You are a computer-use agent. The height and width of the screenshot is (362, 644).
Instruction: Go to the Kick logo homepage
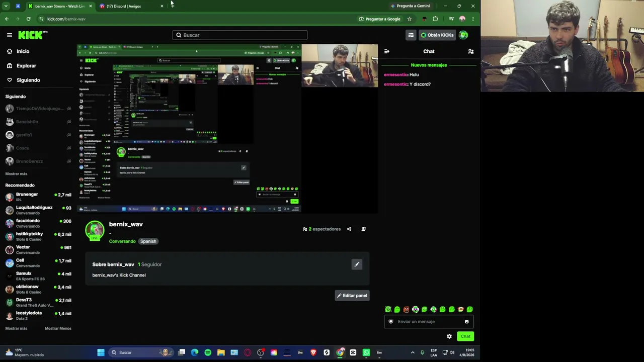pyautogui.click(x=33, y=35)
